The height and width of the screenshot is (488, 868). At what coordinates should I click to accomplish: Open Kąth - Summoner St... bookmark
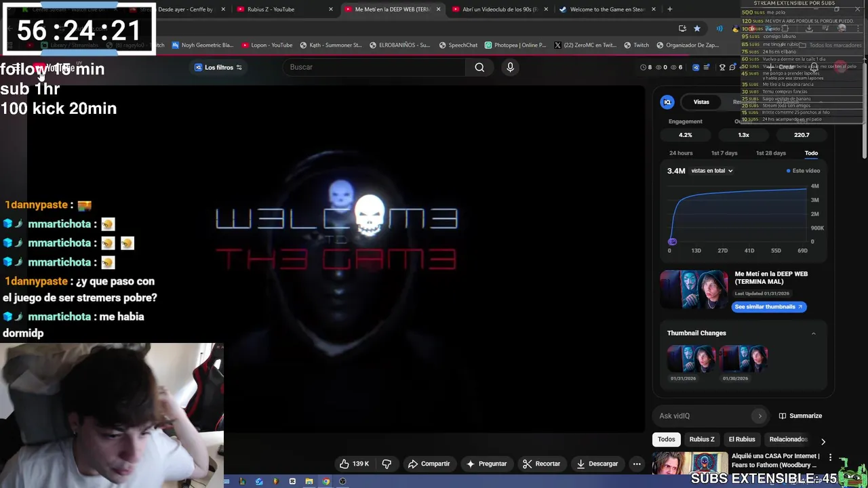(330, 45)
